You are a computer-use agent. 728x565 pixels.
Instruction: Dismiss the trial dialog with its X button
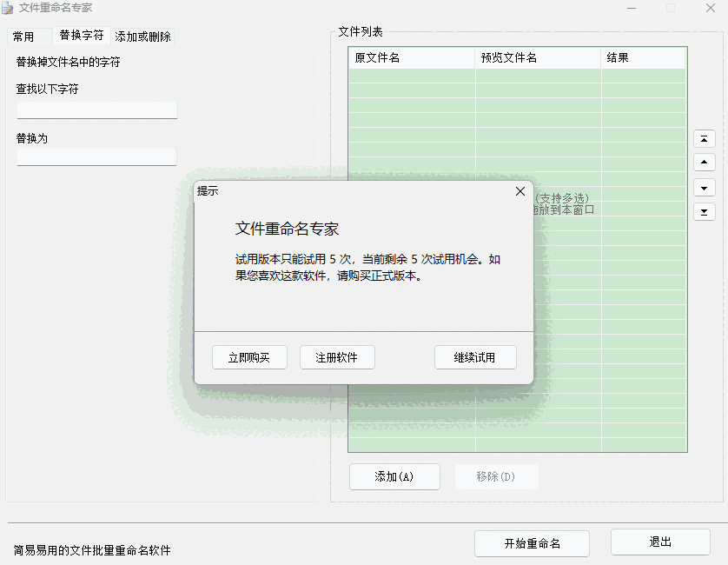coord(520,191)
